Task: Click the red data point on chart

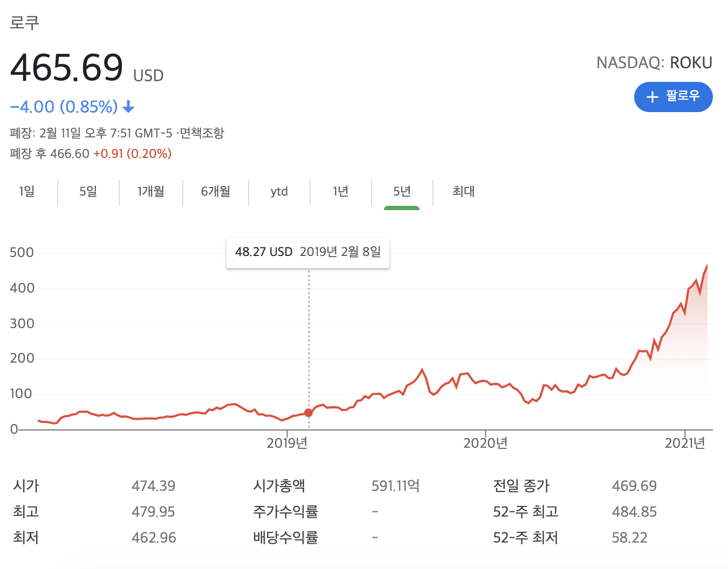Action: coord(308,413)
